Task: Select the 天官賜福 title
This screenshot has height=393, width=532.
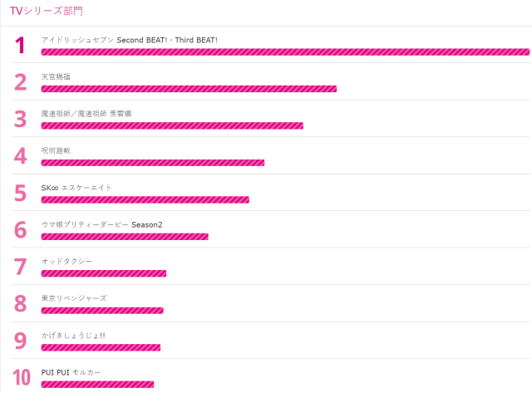Action: [x=57, y=76]
